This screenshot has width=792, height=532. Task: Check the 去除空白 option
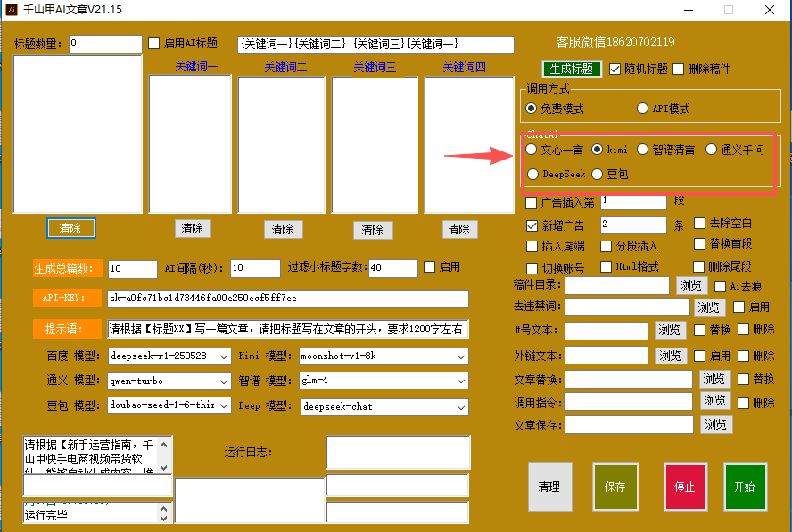point(701,223)
